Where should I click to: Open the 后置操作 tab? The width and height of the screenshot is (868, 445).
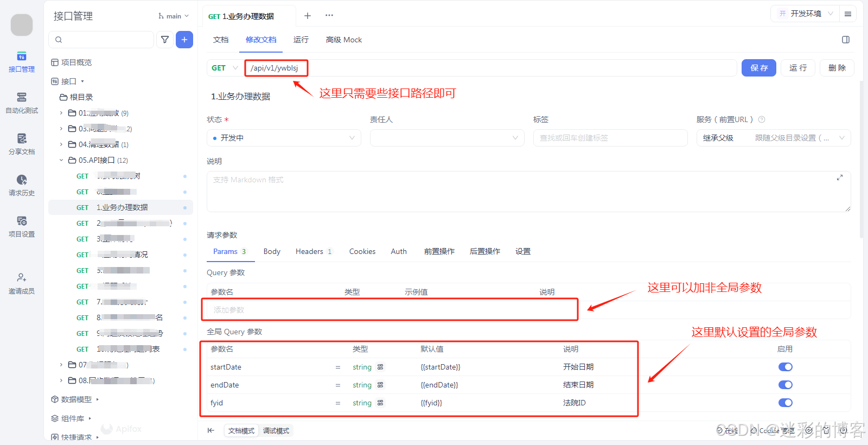(x=485, y=251)
